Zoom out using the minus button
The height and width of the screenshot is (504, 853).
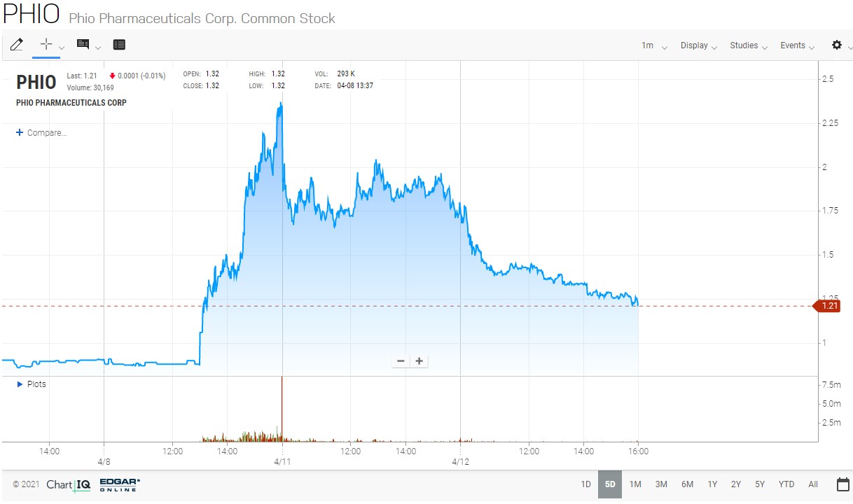(x=401, y=361)
